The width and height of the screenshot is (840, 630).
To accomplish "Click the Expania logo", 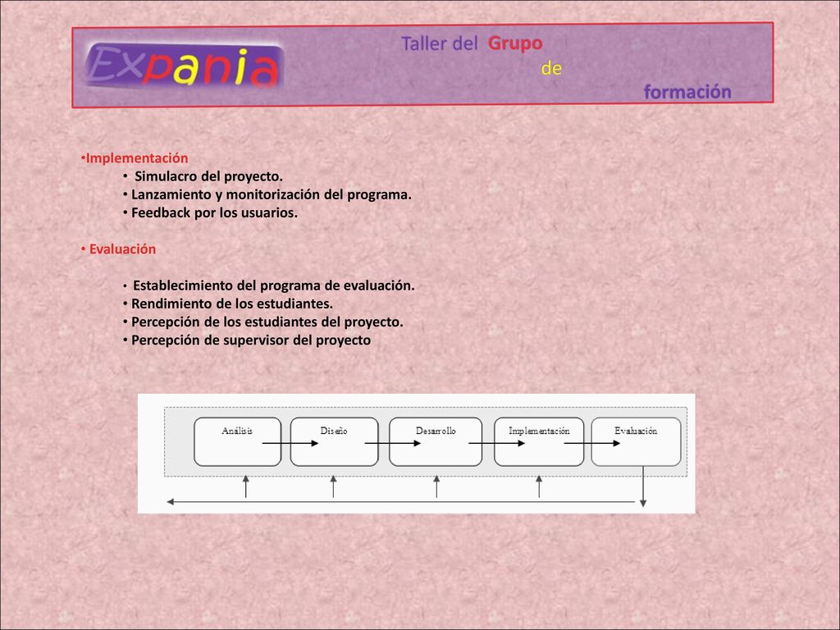I will point(184,66).
